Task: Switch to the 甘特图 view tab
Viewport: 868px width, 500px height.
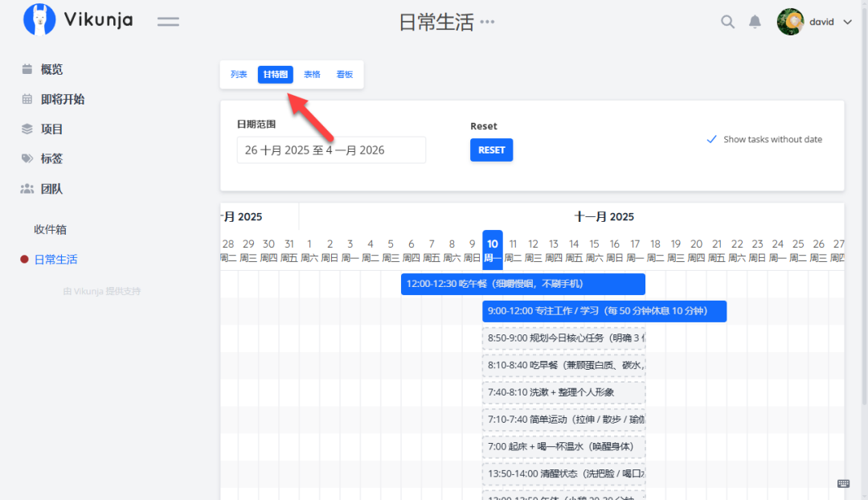Action: [275, 74]
